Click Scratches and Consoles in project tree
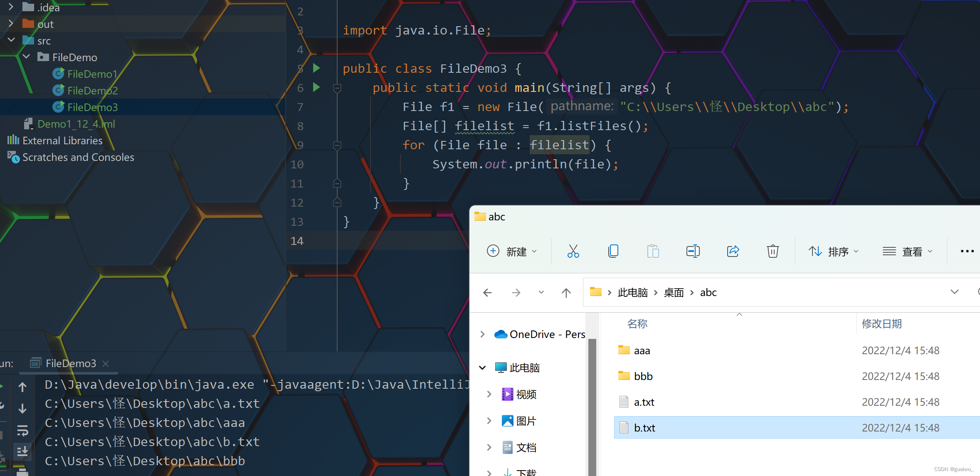This screenshot has width=980, height=476. pos(71,157)
